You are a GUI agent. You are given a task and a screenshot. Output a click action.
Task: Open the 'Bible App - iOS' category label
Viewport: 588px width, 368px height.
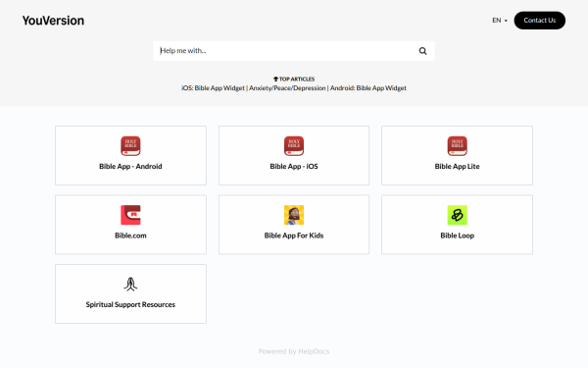tap(294, 167)
